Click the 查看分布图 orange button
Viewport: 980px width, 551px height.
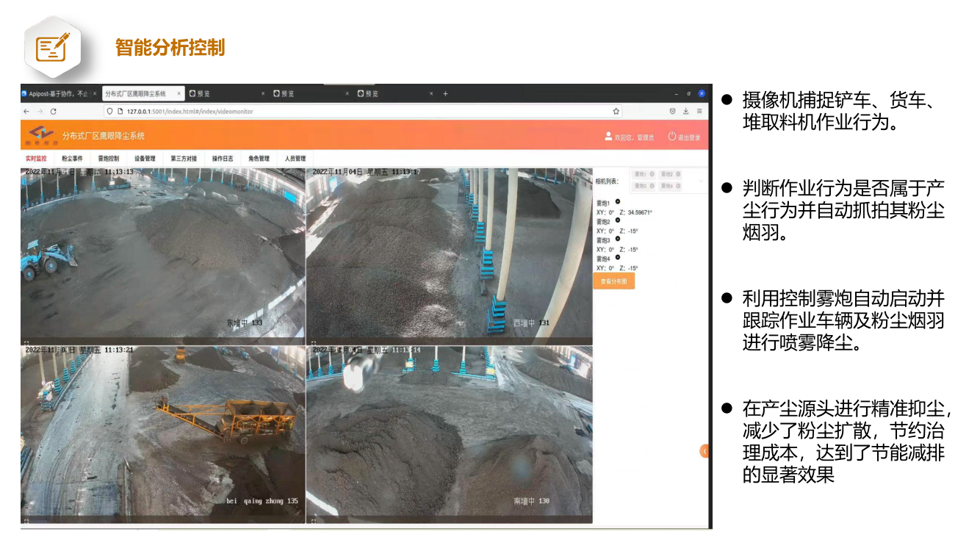(613, 281)
